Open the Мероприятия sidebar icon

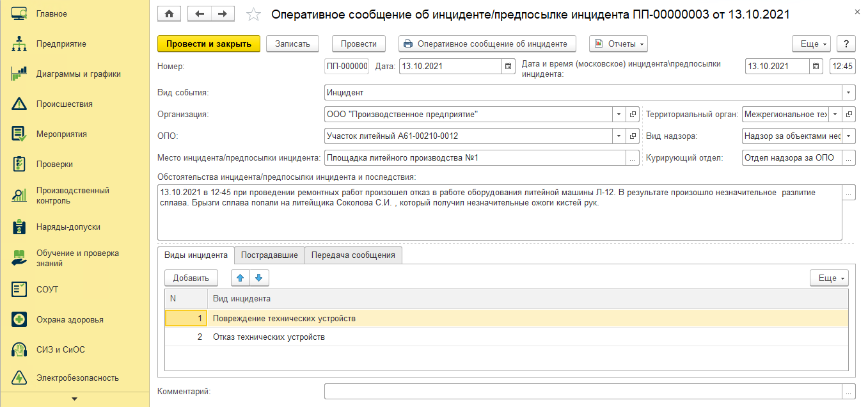tap(19, 134)
